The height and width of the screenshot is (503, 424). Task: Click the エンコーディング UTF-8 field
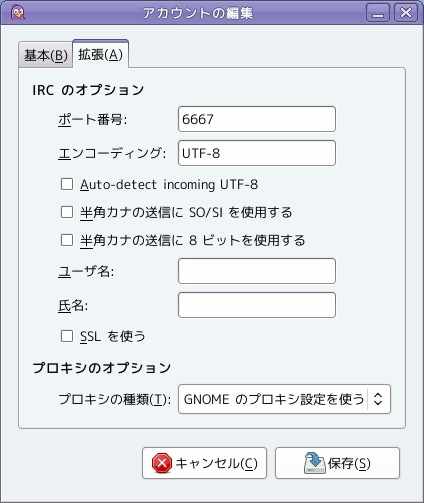(x=257, y=153)
